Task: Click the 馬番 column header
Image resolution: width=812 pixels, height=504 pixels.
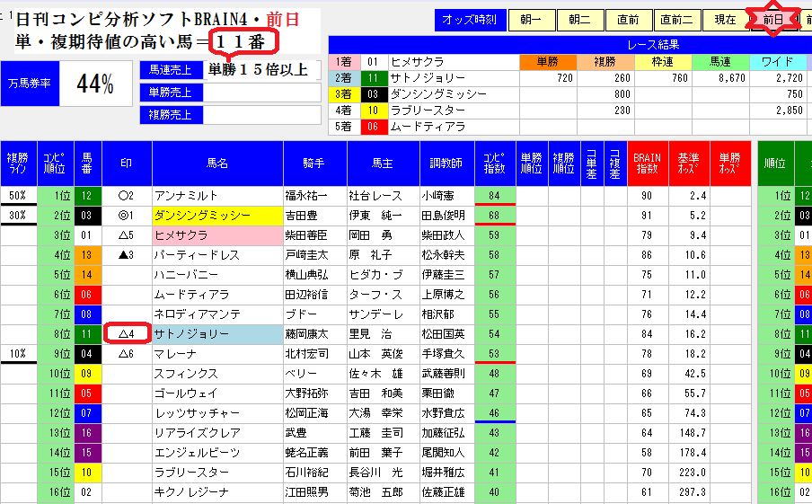Action: point(87,164)
